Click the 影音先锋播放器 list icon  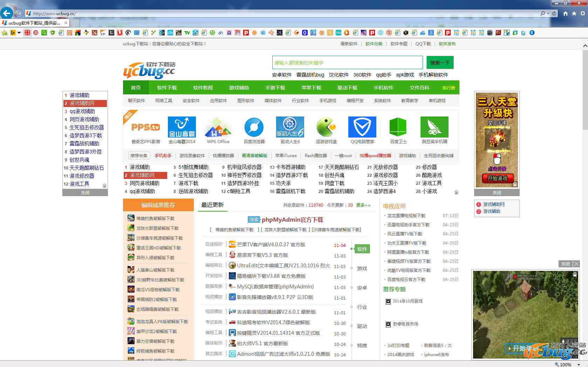pos(232,297)
